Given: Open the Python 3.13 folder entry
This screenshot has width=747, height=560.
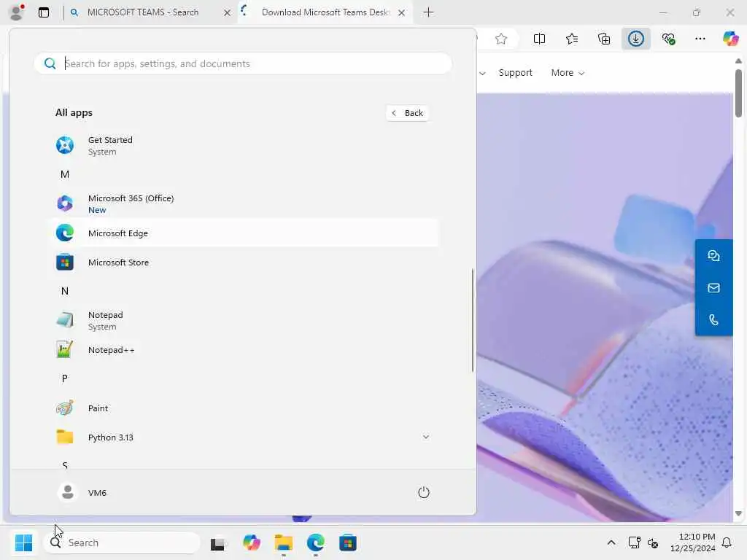Looking at the screenshot, I should (243, 437).
